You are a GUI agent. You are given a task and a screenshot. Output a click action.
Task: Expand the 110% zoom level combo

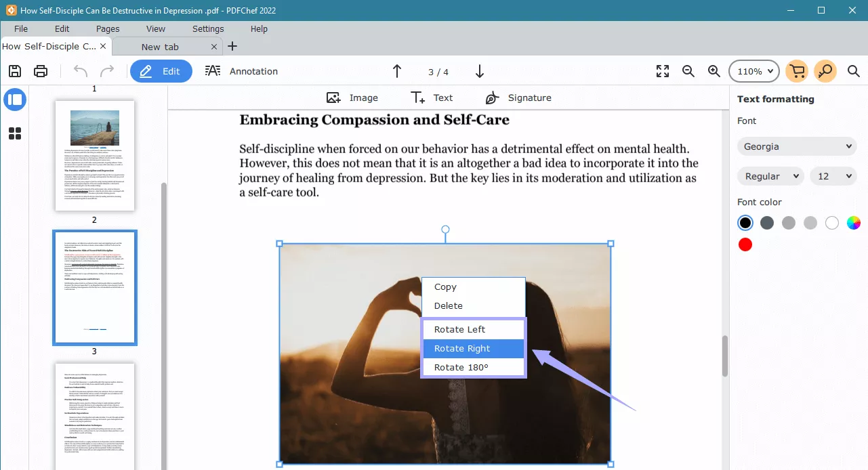point(753,70)
